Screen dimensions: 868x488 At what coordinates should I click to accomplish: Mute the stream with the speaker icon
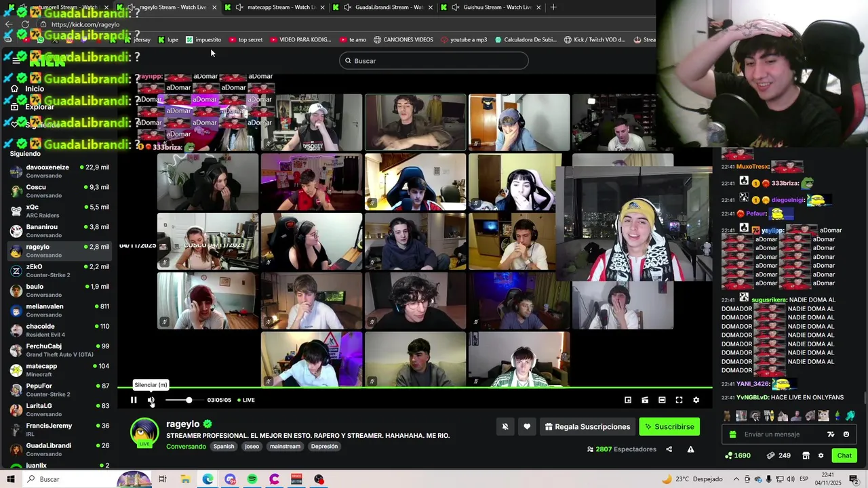pos(151,400)
